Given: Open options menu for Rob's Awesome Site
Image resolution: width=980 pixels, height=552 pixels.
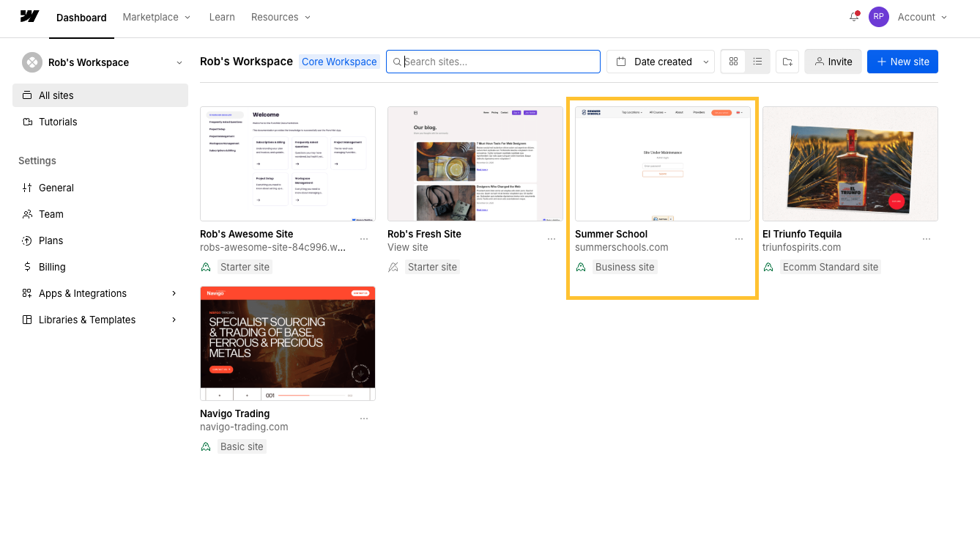Looking at the screenshot, I should tap(364, 239).
